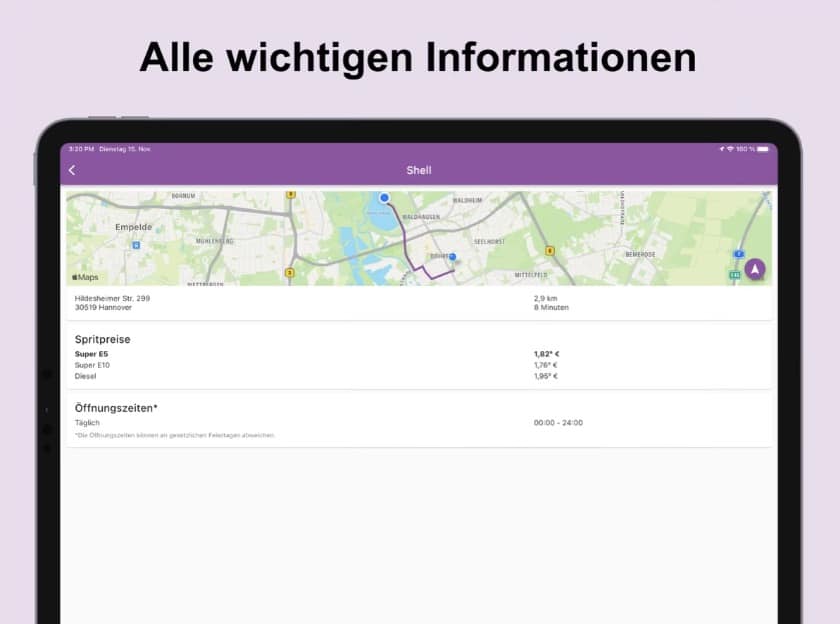Click the Super E10 price 1,76 €
Viewport: 840px width, 624px height.
546,365
